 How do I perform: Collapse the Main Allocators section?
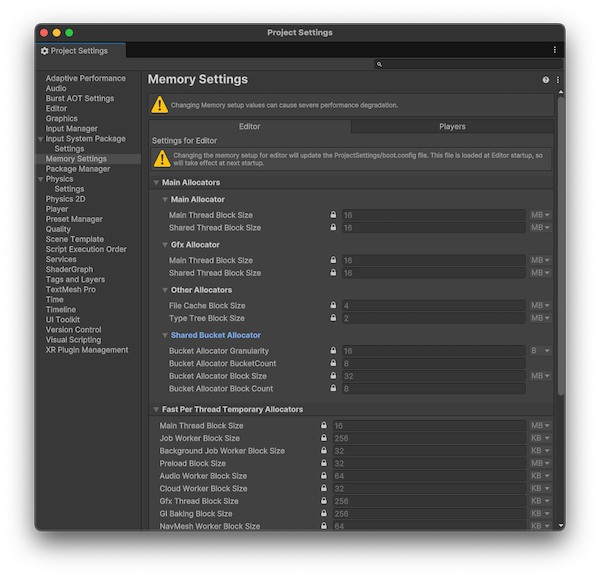156,183
